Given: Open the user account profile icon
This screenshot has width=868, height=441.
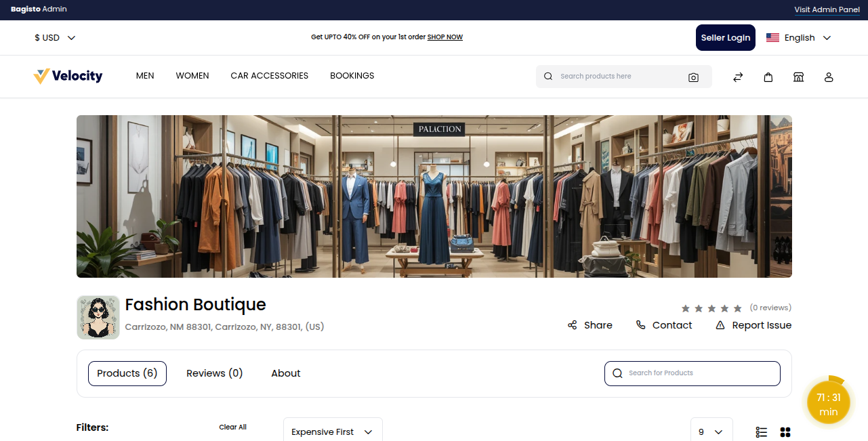Looking at the screenshot, I should click(x=829, y=77).
